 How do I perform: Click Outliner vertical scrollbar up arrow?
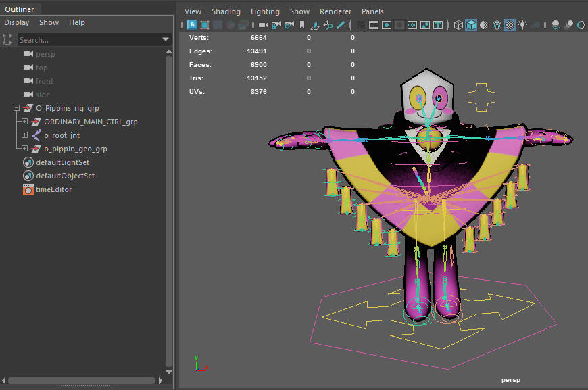point(169,52)
